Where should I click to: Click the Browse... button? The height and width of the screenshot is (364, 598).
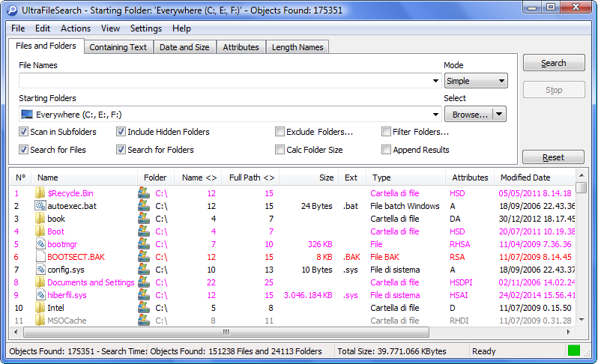pyautogui.click(x=469, y=115)
